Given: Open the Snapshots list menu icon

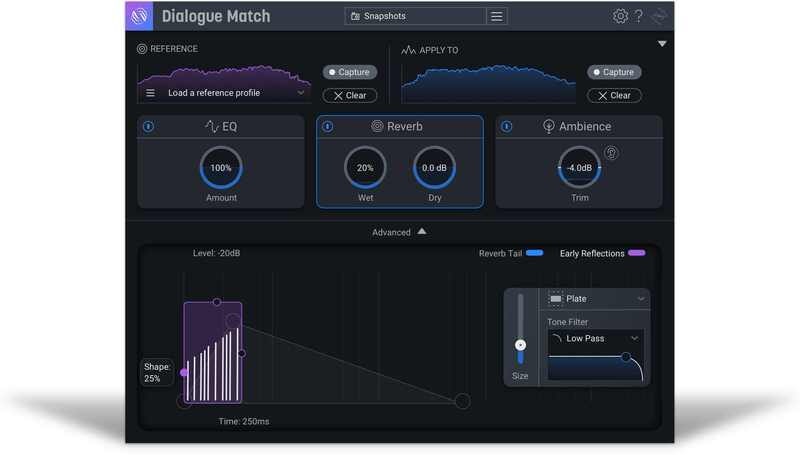Looking at the screenshot, I should 497,16.
